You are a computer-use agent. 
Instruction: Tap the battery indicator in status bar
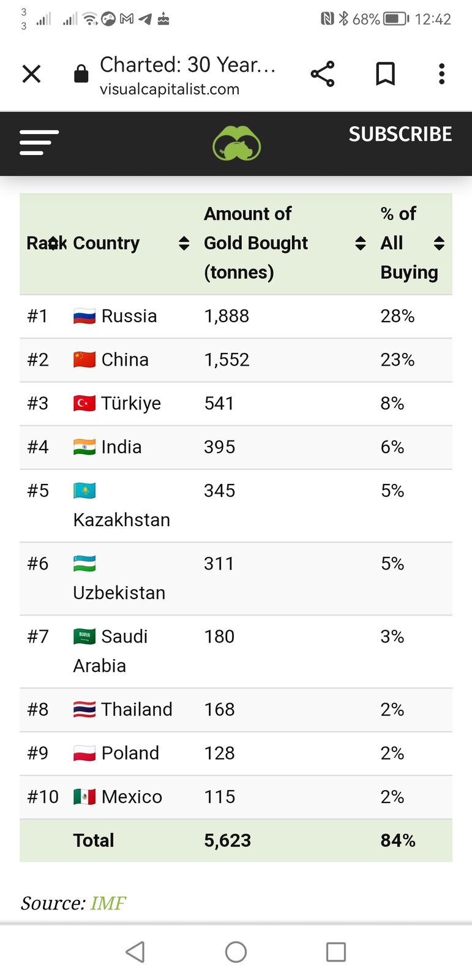pyautogui.click(x=395, y=19)
